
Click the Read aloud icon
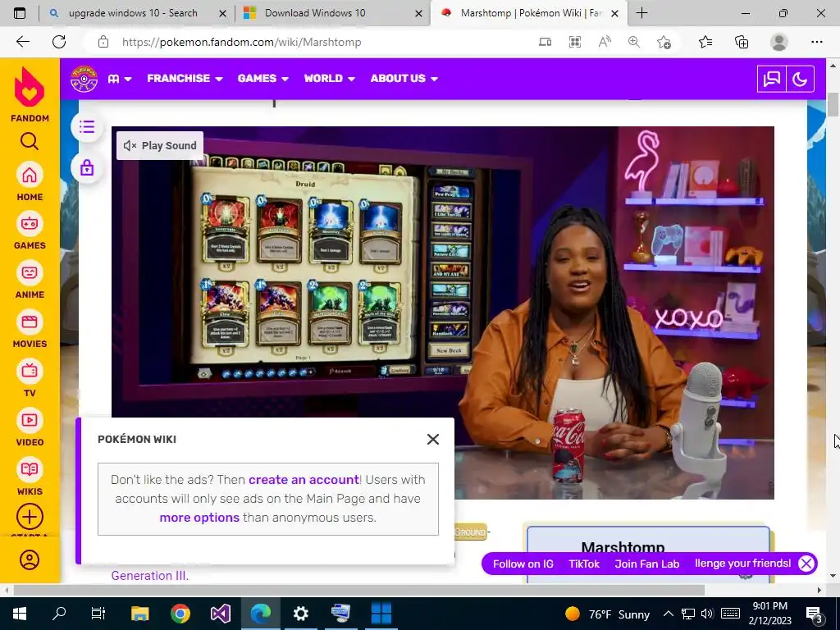coord(605,42)
